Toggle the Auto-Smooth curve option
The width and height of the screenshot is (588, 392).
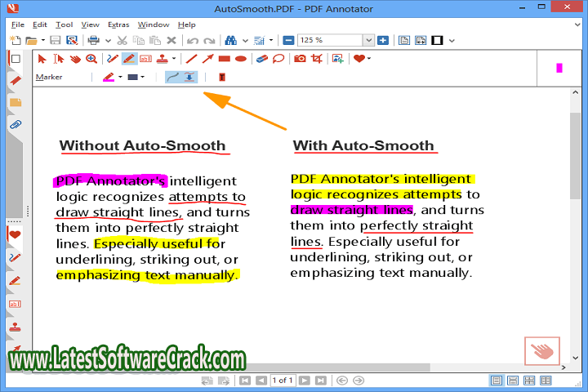pos(173,78)
